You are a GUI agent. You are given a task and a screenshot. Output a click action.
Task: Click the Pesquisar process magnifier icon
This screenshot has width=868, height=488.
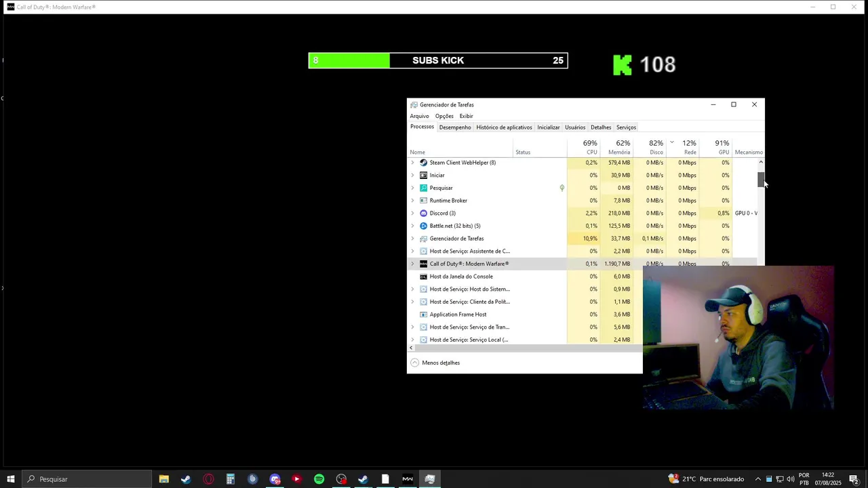[x=424, y=188]
